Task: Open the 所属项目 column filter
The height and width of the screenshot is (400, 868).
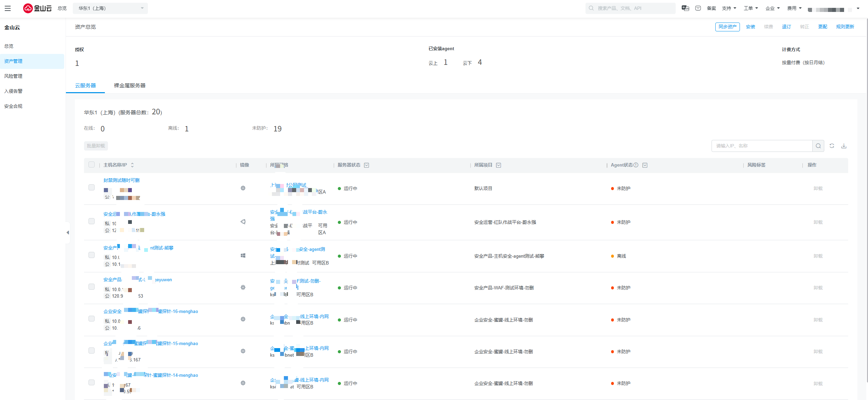Action: [x=498, y=165]
